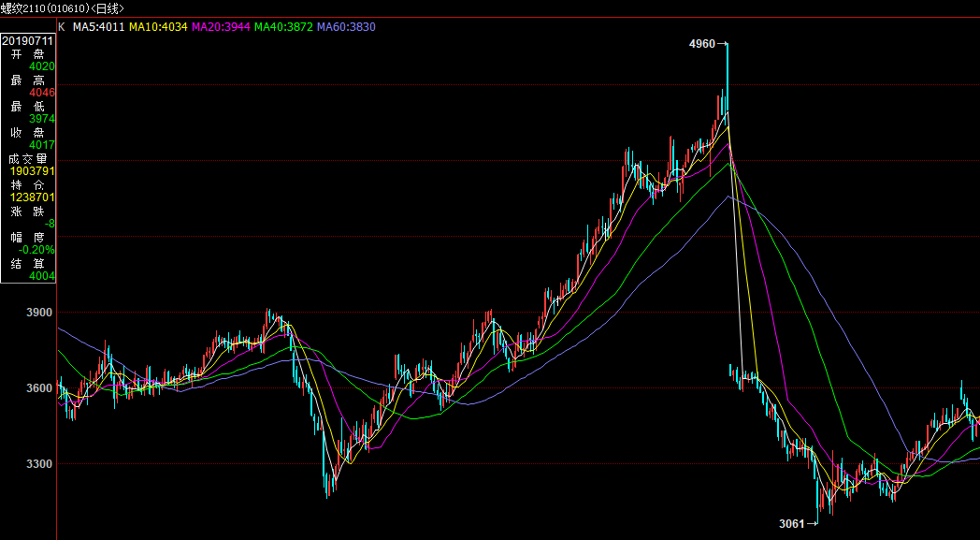The image size is (980, 540).
Task: Click the settlement value 4004
Action: click(42, 277)
